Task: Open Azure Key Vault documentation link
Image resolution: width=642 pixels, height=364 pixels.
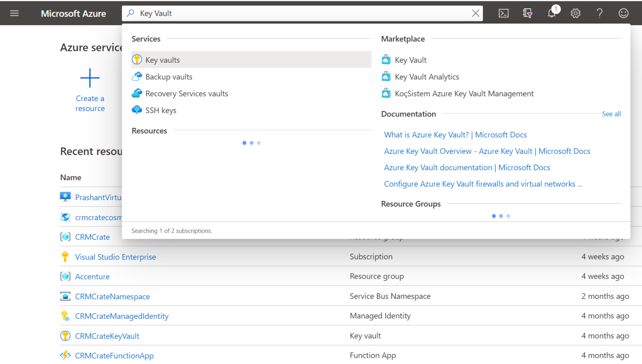Action: [x=467, y=167]
